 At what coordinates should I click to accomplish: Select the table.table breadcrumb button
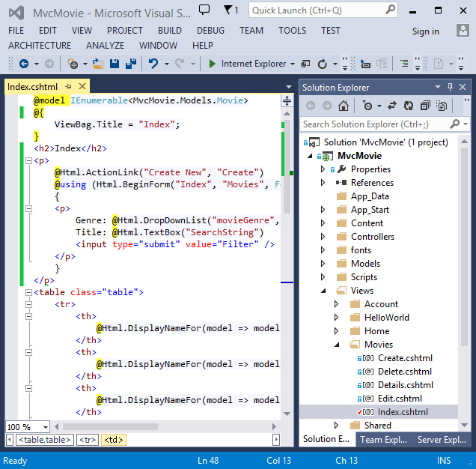45,440
